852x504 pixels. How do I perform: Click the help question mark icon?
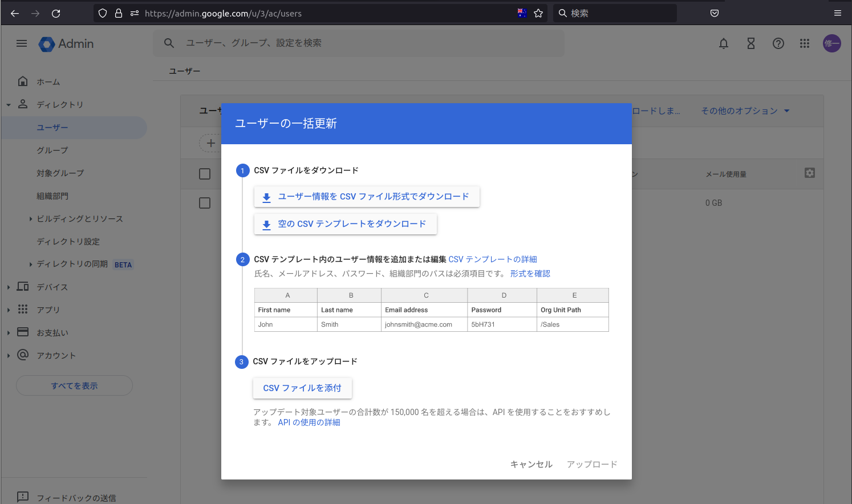(x=778, y=43)
